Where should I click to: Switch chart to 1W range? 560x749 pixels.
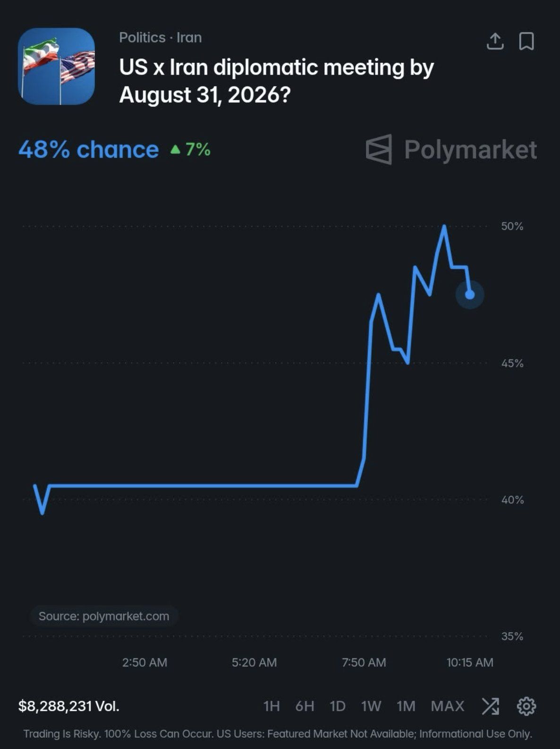[371, 706]
